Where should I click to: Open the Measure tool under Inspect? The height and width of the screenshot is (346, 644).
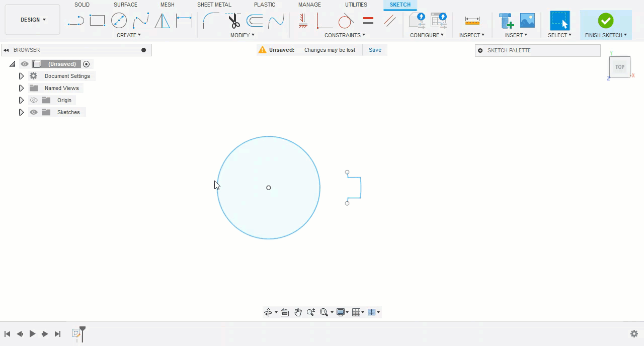[x=472, y=21]
